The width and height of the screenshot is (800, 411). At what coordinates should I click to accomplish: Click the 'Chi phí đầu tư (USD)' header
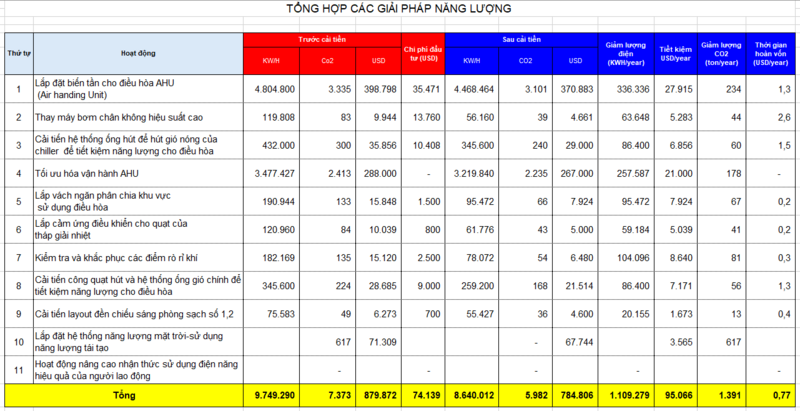tap(423, 54)
